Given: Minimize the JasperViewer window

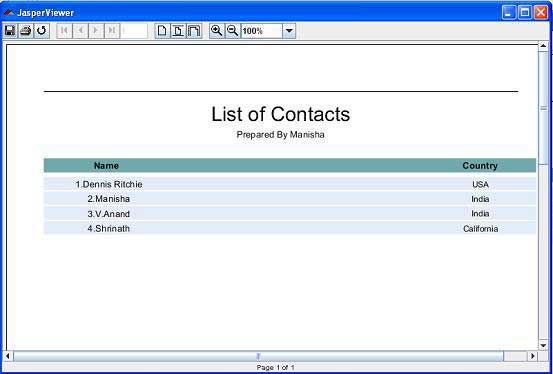Looking at the screenshot, I should (509, 13).
